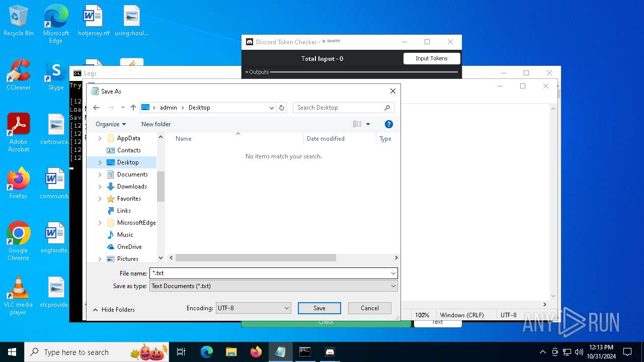Click the Save button

pos(319,308)
